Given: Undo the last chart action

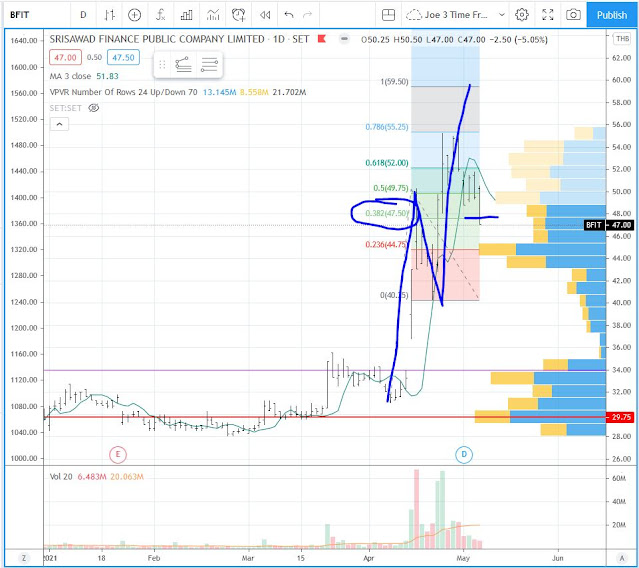Looking at the screenshot, I should coord(289,15).
